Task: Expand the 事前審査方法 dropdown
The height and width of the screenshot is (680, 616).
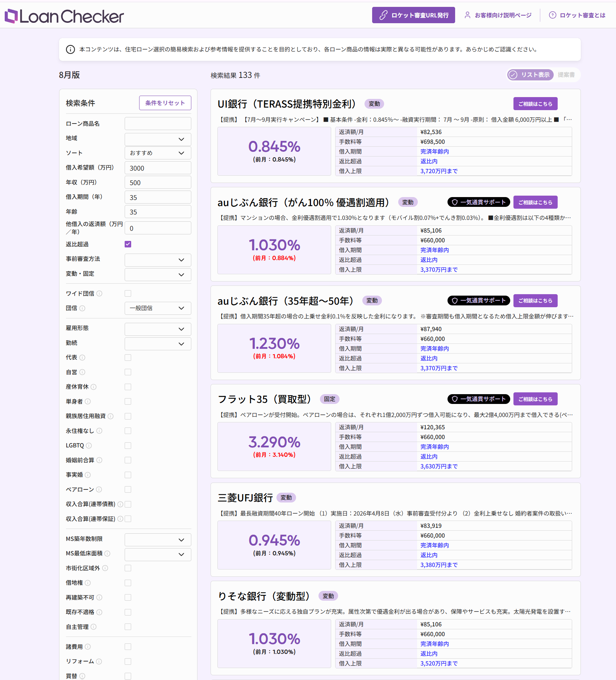Action: (x=158, y=260)
